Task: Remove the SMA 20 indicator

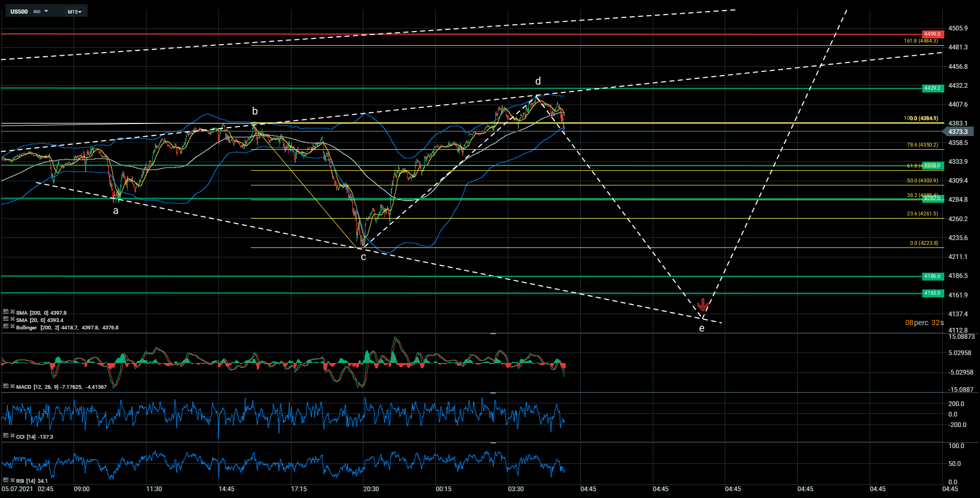Action: tap(12, 319)
